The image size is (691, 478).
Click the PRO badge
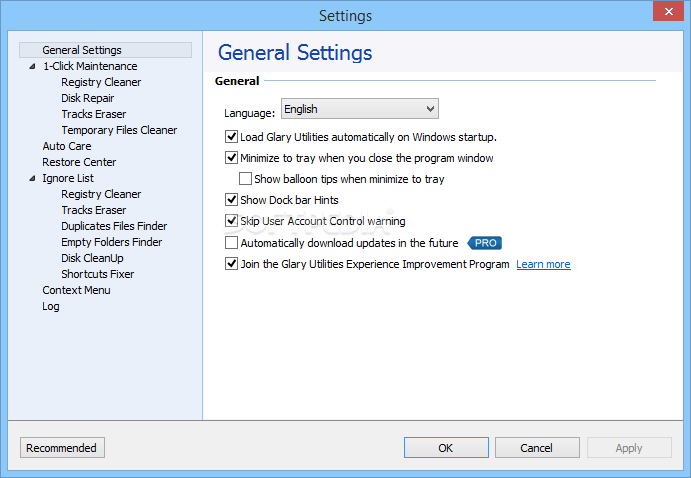pos(484,243)
